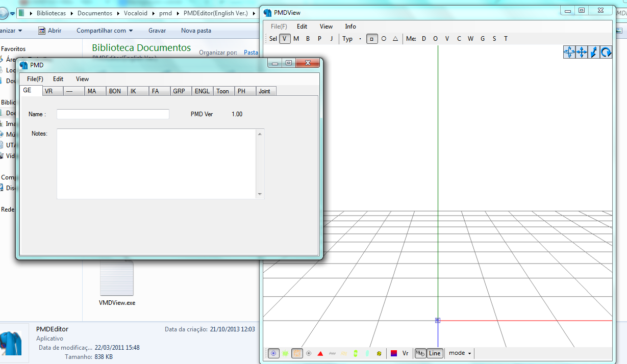Click the Nova pasta button
The image size is (627, 364).
pyautogui.click(x=196, y=30)
